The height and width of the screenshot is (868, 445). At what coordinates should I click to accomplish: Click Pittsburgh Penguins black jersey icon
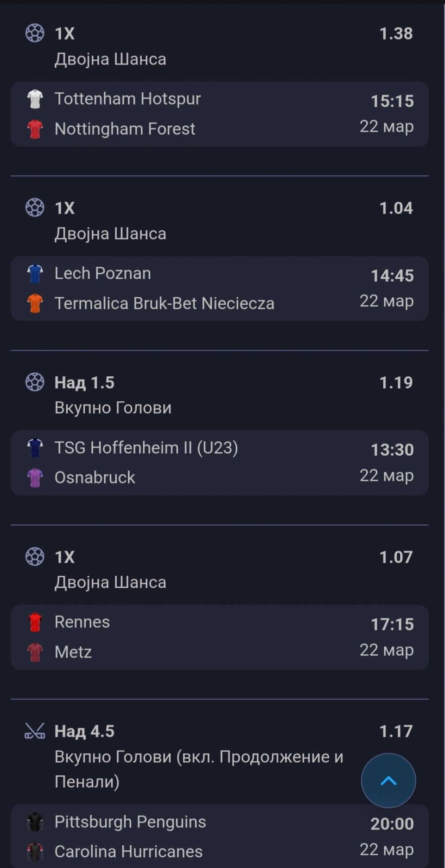(35, 822)
